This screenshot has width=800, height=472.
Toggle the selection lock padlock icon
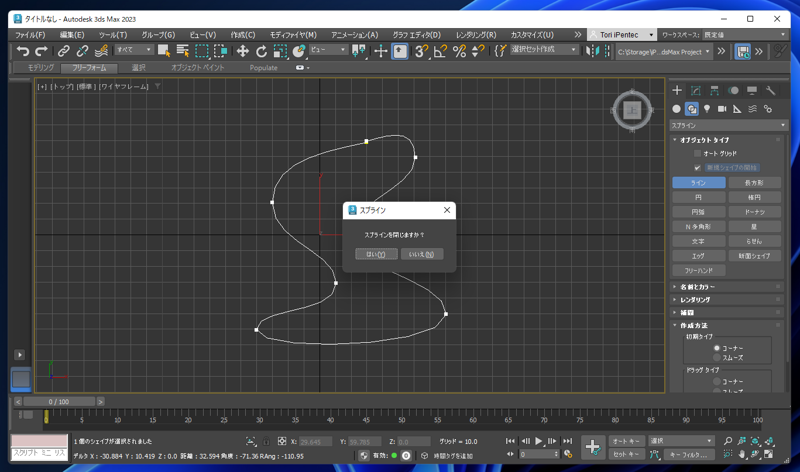click(x=266, y=441)
